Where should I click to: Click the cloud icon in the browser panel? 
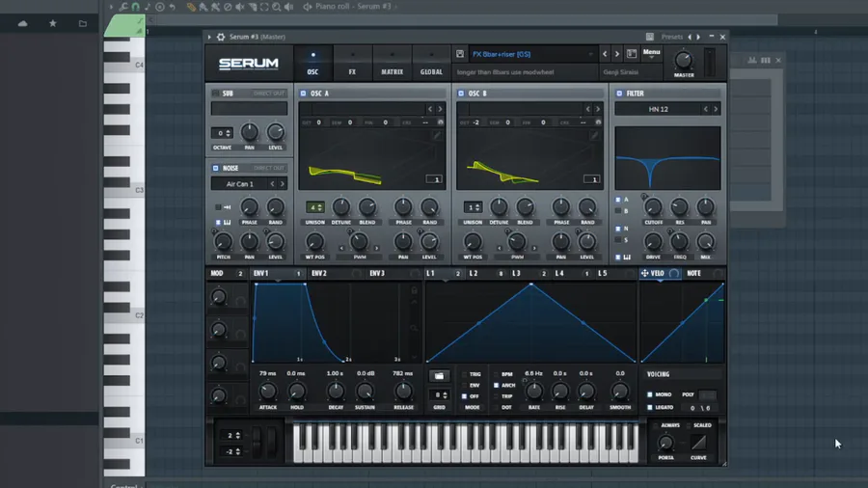(x=23, y=24)
